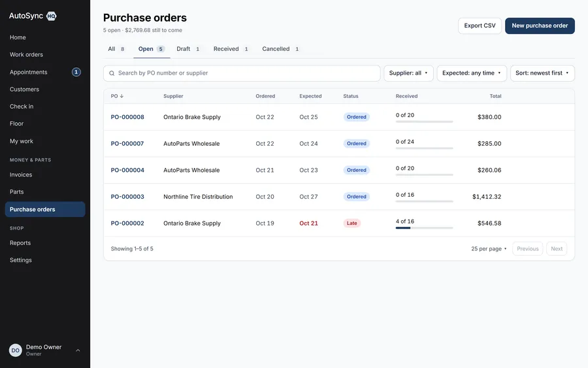588x368 pixels.
Task: Open purchase order PO-000008
Action: click(127, 117)
